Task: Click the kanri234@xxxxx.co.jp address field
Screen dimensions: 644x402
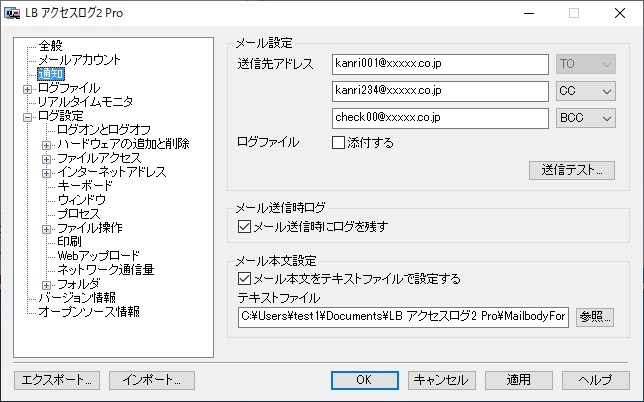Action: pyautogui.click(x=440, y=92)
